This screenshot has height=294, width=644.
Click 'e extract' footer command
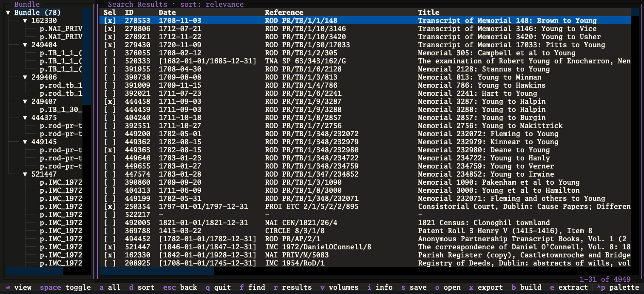[x=569, y=287]
